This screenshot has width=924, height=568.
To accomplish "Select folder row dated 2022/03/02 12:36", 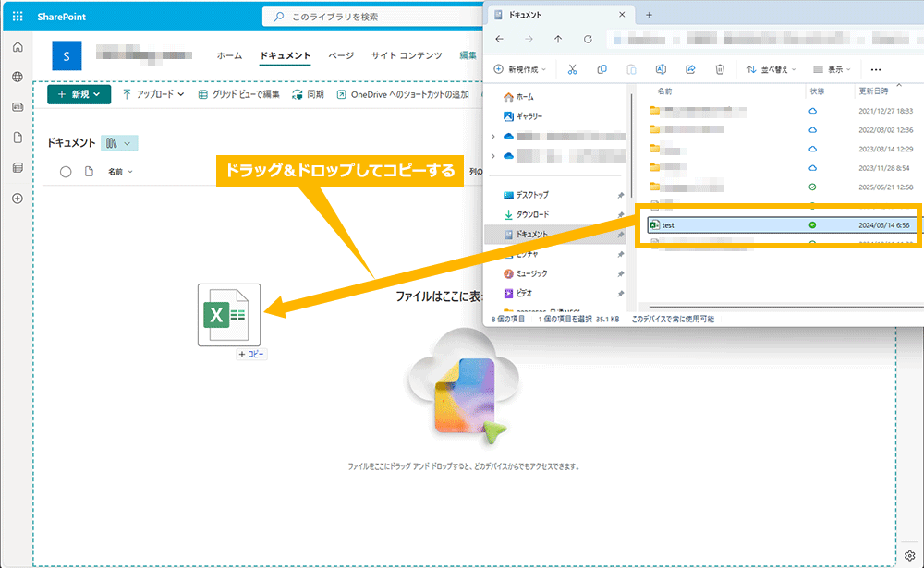I will 781,129.
